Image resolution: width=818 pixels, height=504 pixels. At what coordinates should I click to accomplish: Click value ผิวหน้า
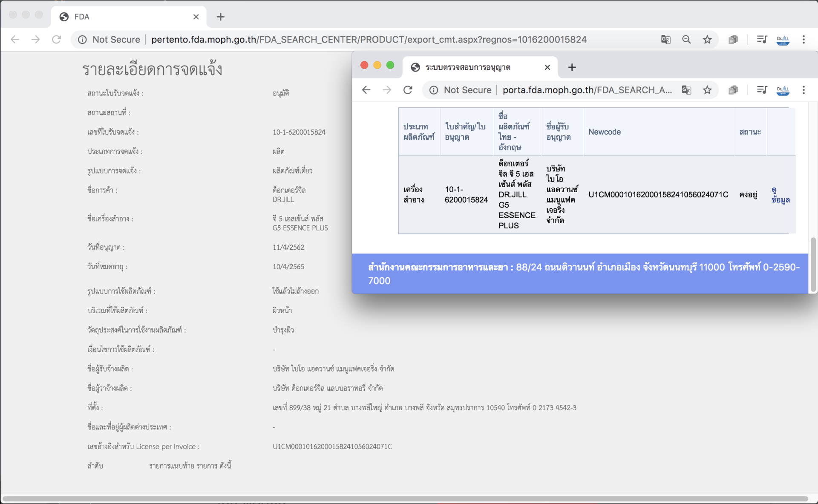pyautogui.click(x=282, y=311)
